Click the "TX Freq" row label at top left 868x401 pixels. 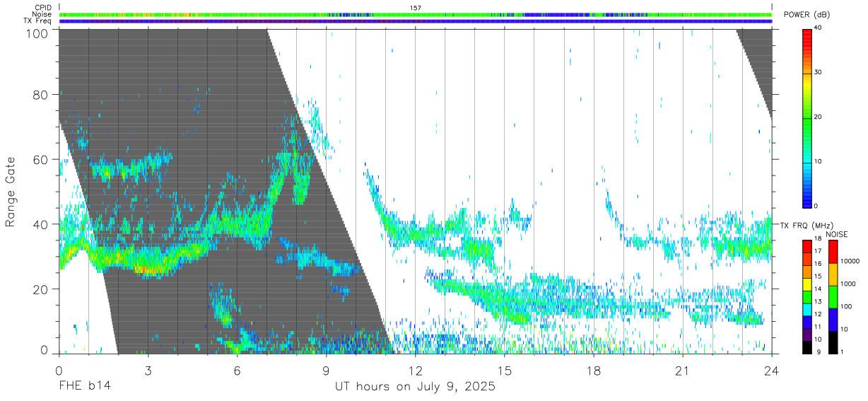[37, 21]
